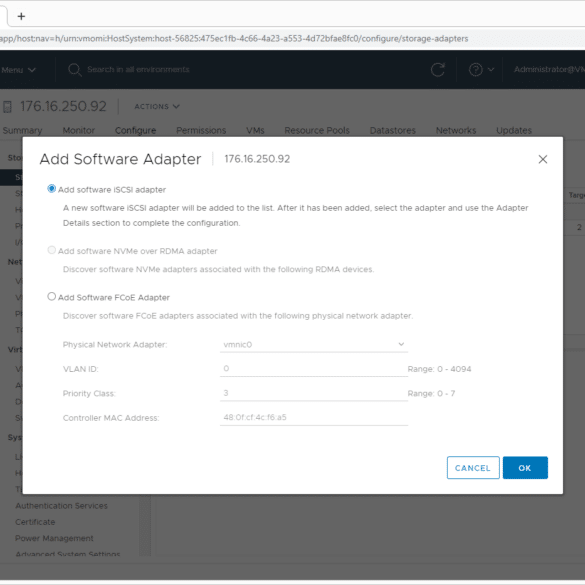
Task: Close the Add Software Adapter dialog
Action: pyautogui.click(x=542, y=159)
